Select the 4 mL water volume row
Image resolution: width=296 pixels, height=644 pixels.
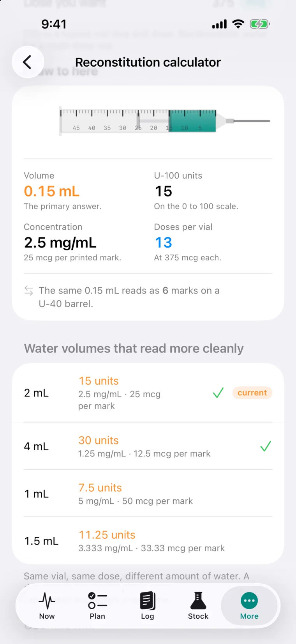point(148,446)
